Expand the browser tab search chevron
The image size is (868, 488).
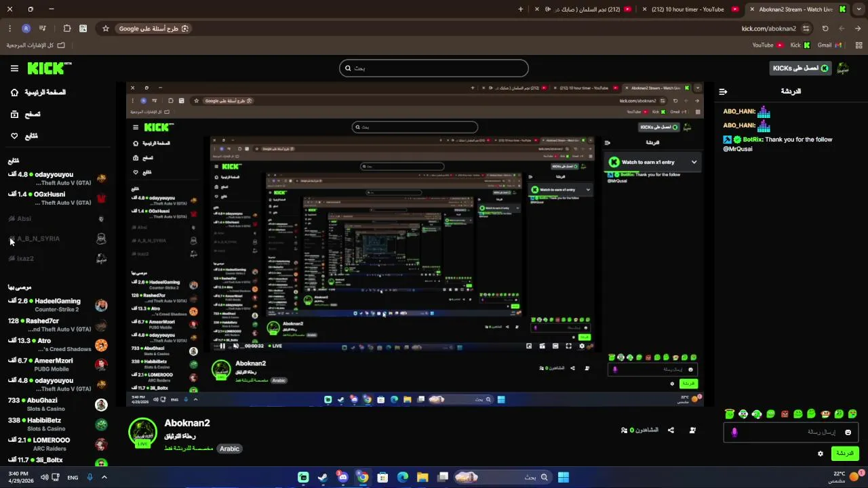(x=858, y=9)
